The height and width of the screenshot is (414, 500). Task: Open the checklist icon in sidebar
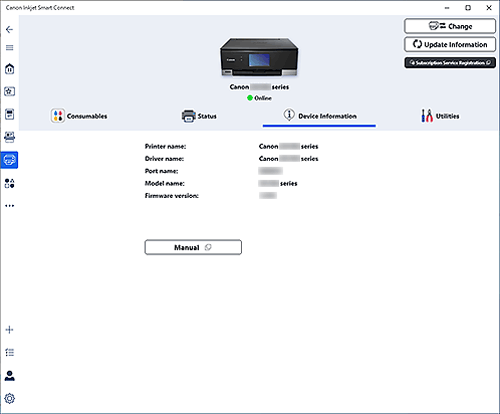tap(9, 352)
